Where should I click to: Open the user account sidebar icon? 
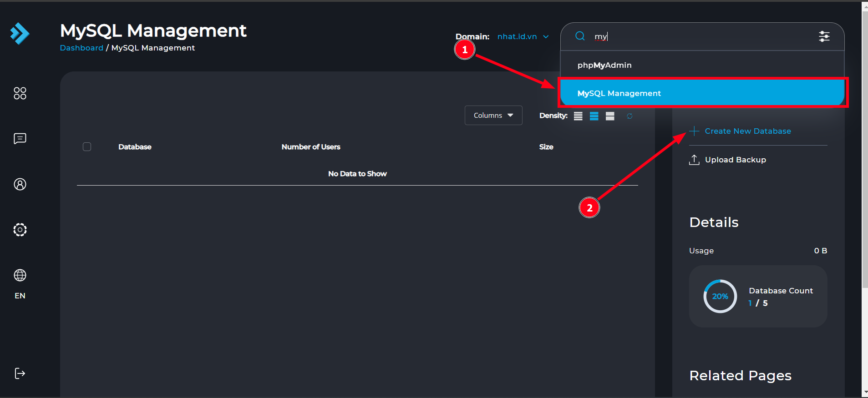[20, 184]
